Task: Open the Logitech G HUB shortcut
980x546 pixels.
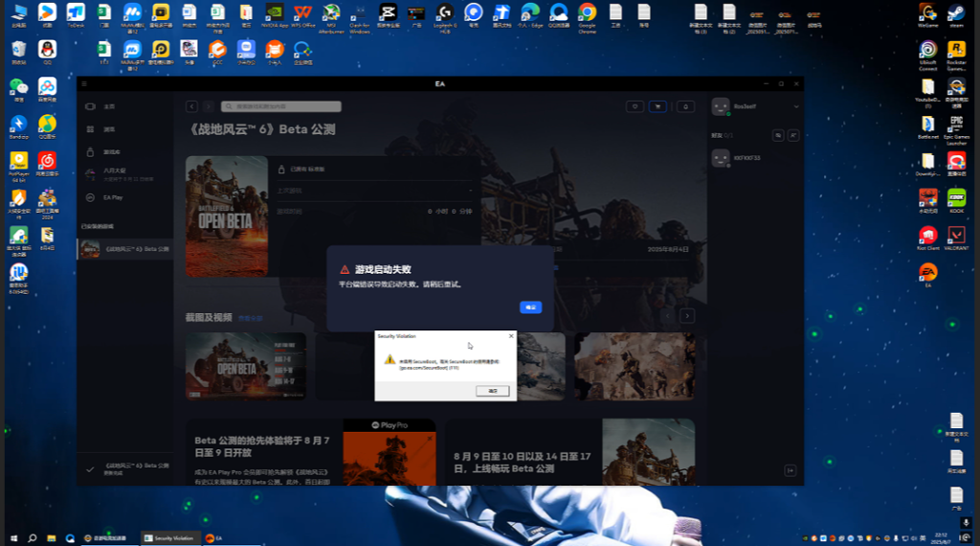Action: tap(445, 18)
